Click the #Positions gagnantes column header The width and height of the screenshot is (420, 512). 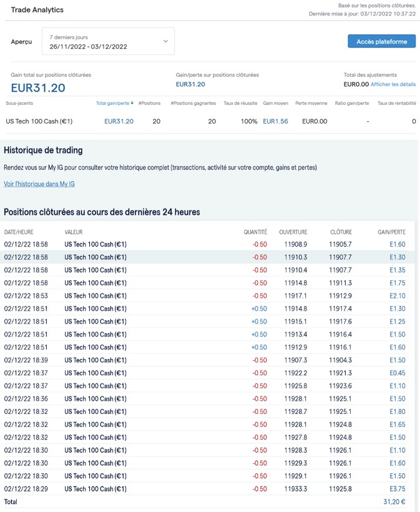193,103
